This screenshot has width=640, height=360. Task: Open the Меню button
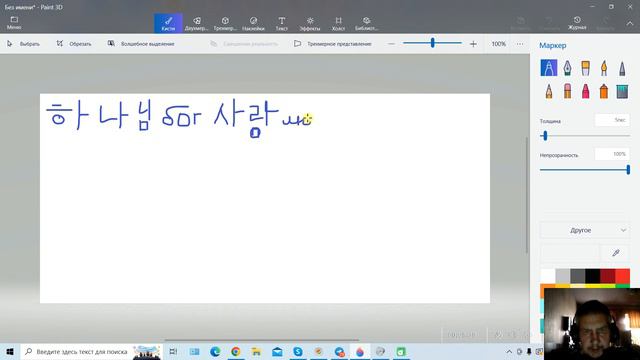coord(14,23)
